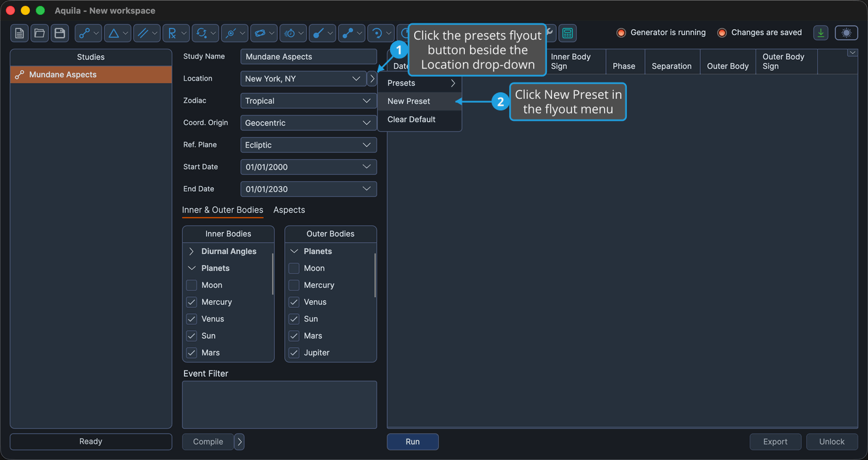Uncheck Sun in Outer Bodies
Image resolution: width=868 pixels, height=460 pixels.
click(x=294, y=319)
